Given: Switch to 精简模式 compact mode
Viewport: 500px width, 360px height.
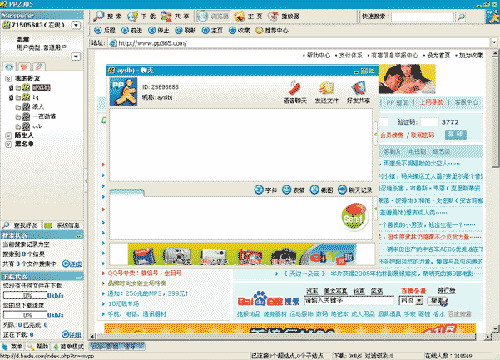Looking at the screenshot, I should point(68,346).
